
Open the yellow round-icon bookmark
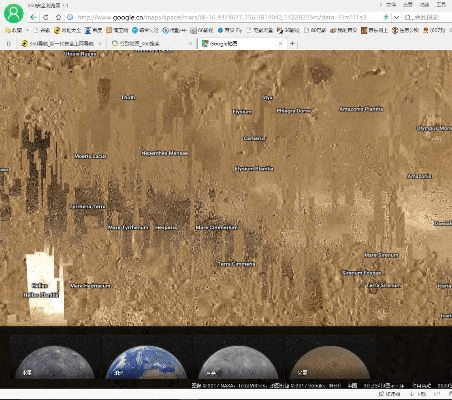[x=67, y=30]
